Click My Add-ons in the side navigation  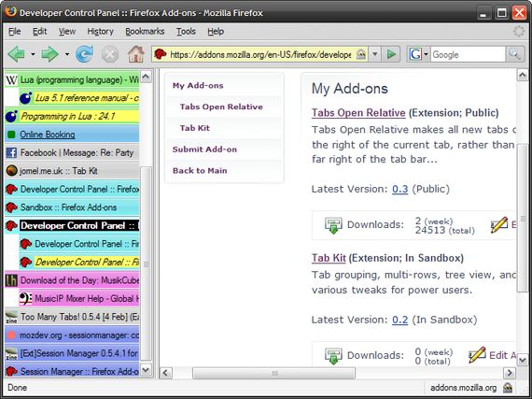pyautogui.click(x=198, y=86)
